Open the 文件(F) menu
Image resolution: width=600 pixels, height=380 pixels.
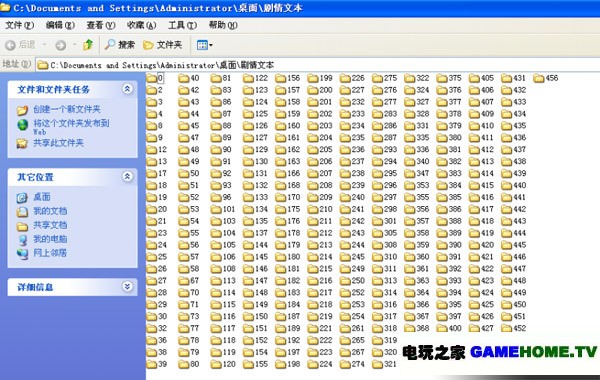19,25
